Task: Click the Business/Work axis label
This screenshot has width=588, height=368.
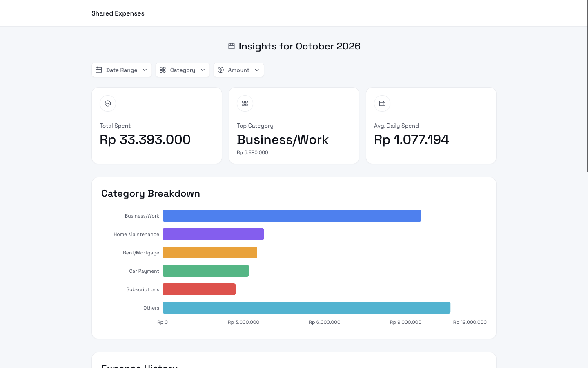Action: tap(142, 216)
